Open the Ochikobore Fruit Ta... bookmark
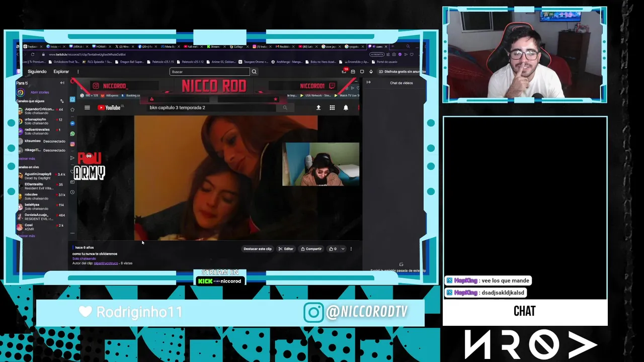This screenshot has width=644, height=362. click(x=64, y=62)
